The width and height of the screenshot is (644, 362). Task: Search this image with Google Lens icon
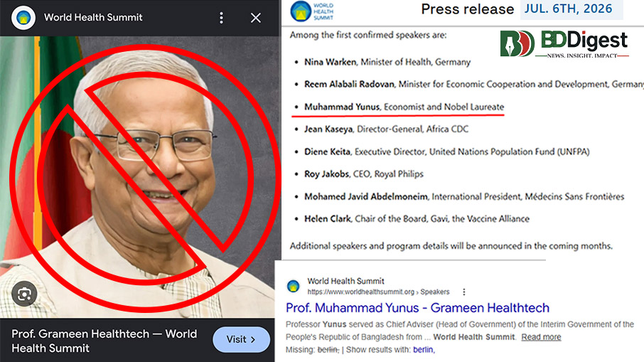point(24,294)
